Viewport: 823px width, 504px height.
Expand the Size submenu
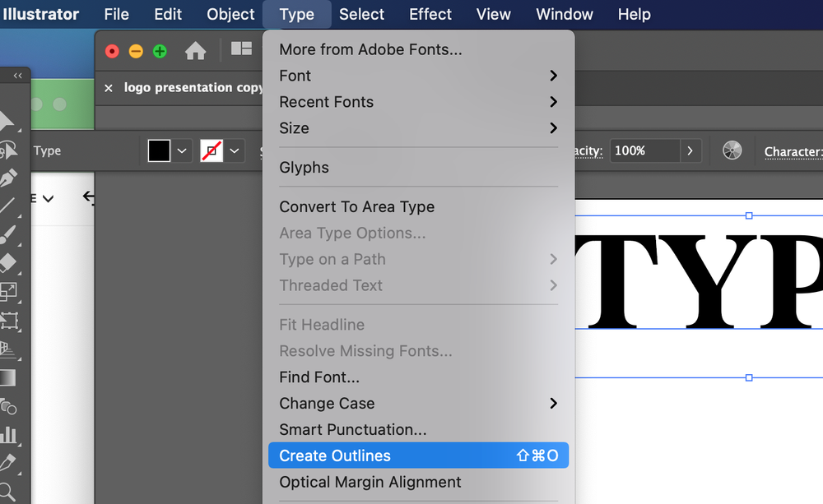(418, 128)
